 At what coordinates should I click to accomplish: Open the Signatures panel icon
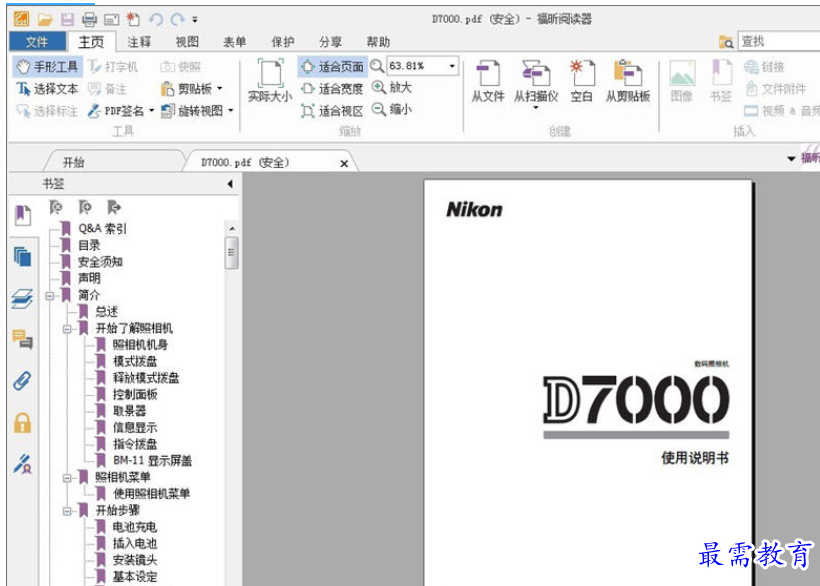(x=22, y=464)
